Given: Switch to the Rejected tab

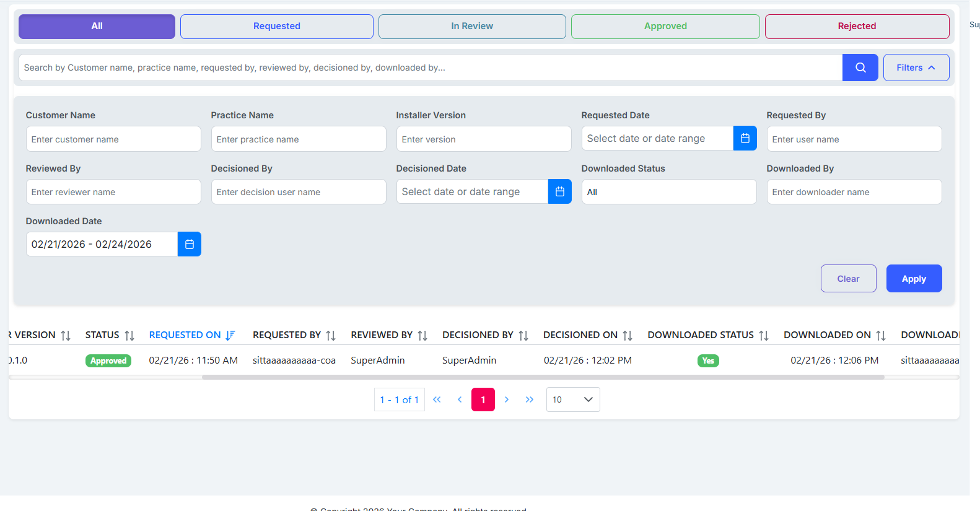Looking at the screenshot, I should tap(856, 27).
